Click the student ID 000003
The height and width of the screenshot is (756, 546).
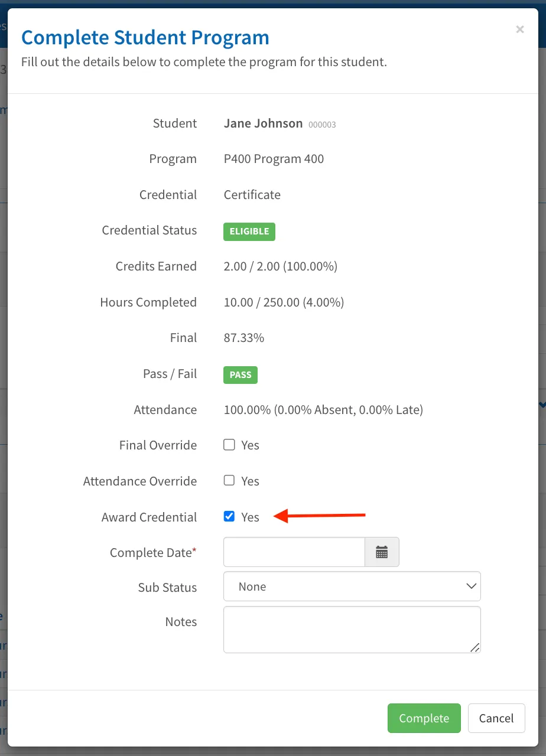(322, 125)
